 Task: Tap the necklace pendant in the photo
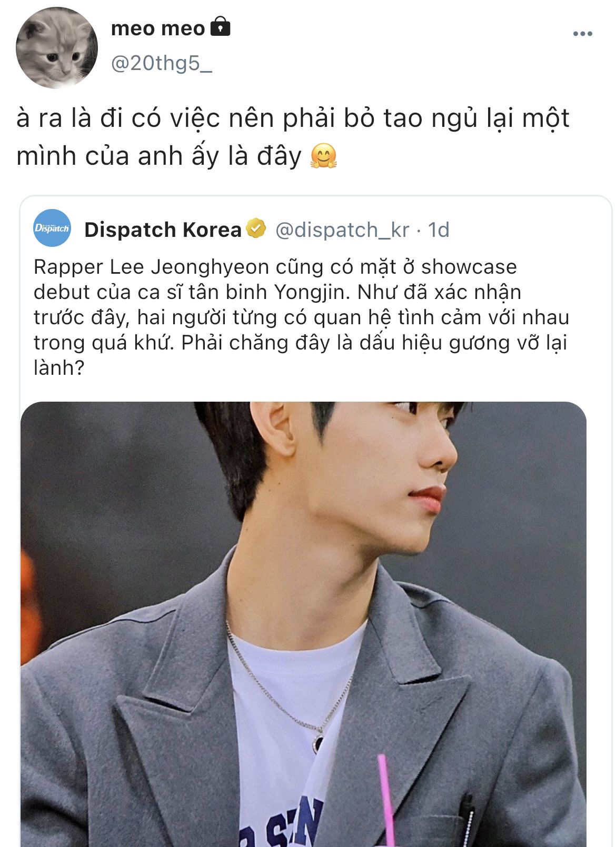[319, 743]
